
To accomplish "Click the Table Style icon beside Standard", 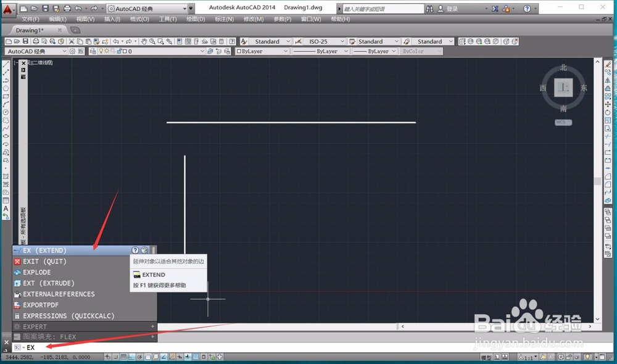I will pyautogui.click(x=352, y=41).
